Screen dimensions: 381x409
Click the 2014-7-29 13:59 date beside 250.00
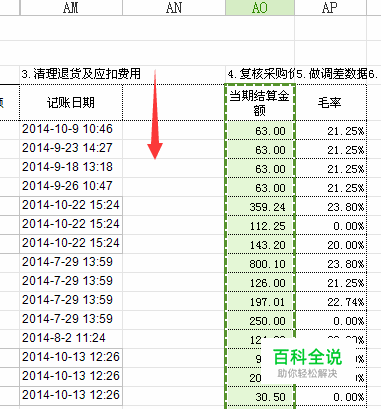[x=71, y=319]
